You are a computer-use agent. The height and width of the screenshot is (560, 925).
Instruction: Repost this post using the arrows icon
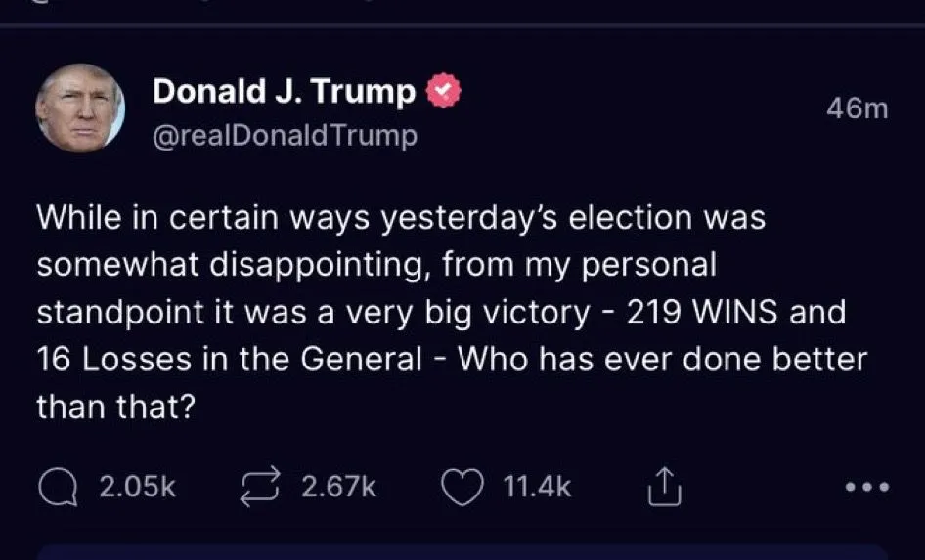click(261, 486)
